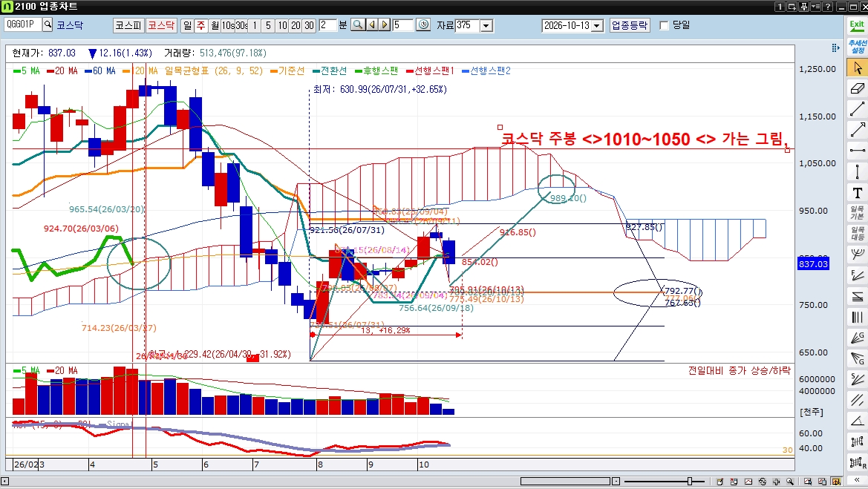Screen dimensions: 868x489
Task: Select the Fibonacci fan tool marked F
Action: pyautogui.click(x=858, y=275)
